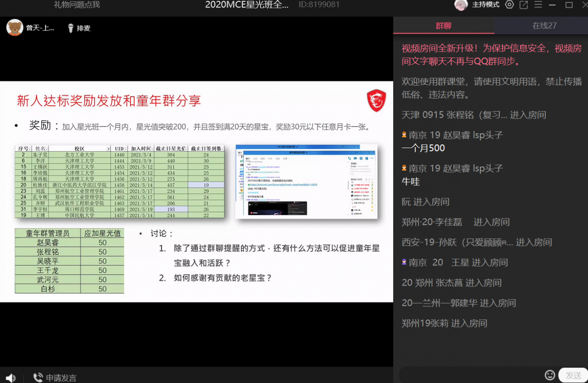588x383 pixels.
Task: Click purple badge icon before 南京 20 王星
Action: pos(404,262)
